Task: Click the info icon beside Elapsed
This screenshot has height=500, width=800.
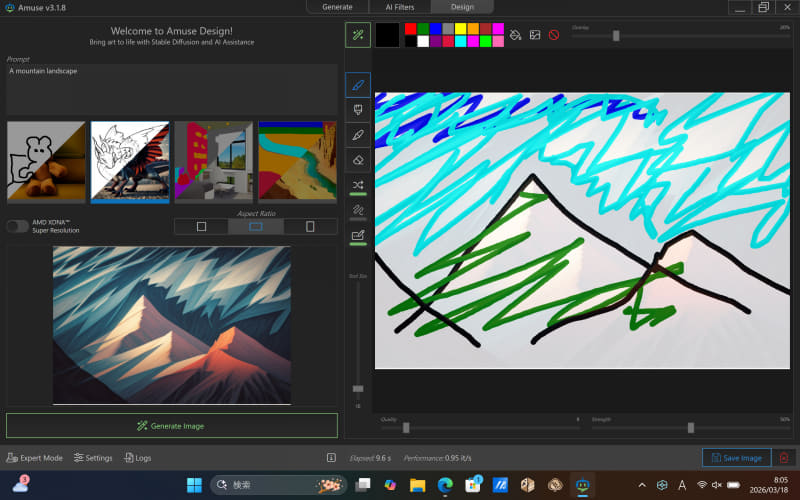Action: point(331,458)
